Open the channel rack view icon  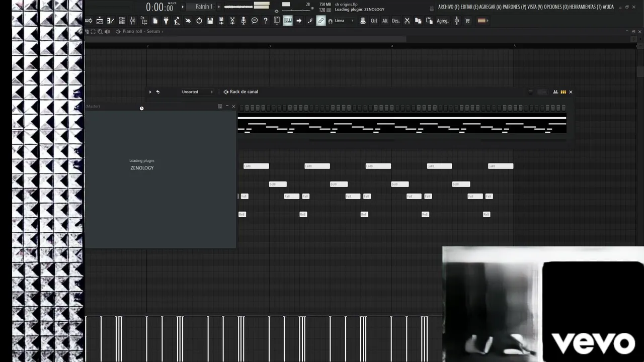(x=122, y=21)
